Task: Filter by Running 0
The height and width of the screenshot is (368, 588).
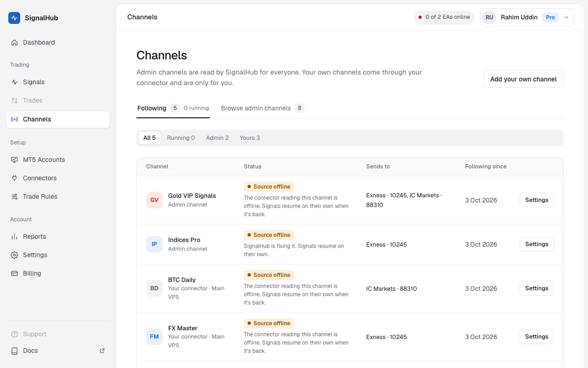Action: pos(181,138)
